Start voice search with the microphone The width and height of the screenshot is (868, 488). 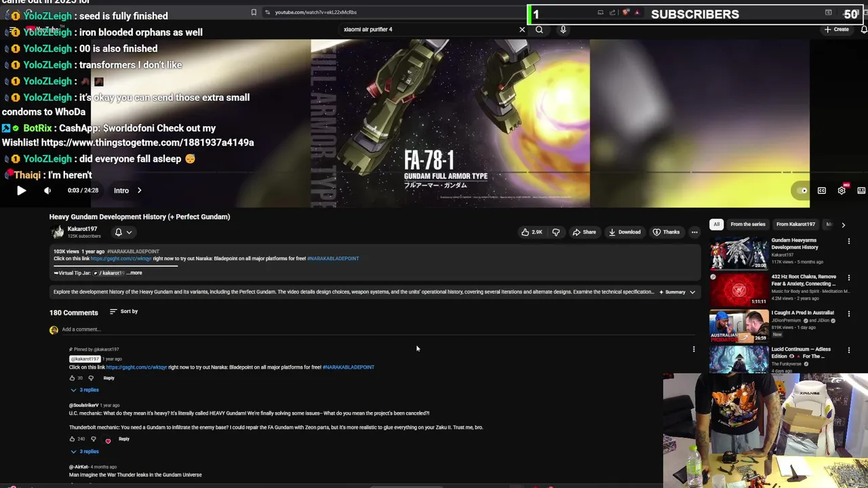pos(563,29)
